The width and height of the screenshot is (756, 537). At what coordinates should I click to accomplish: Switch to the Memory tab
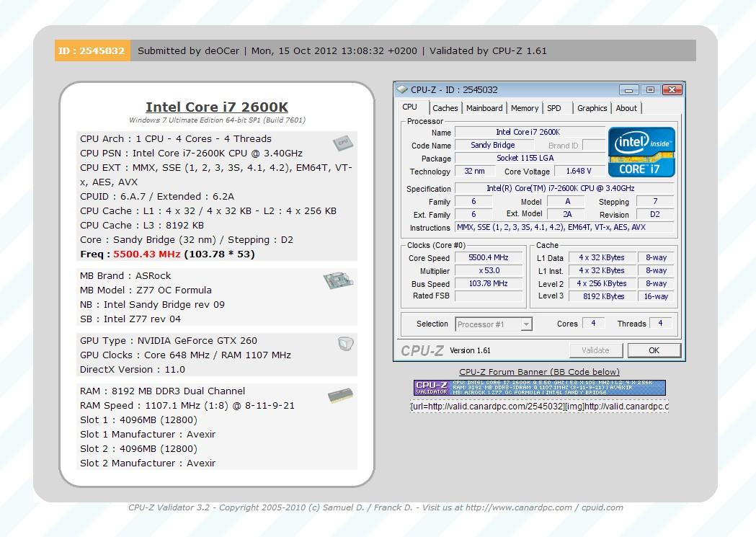525,108
